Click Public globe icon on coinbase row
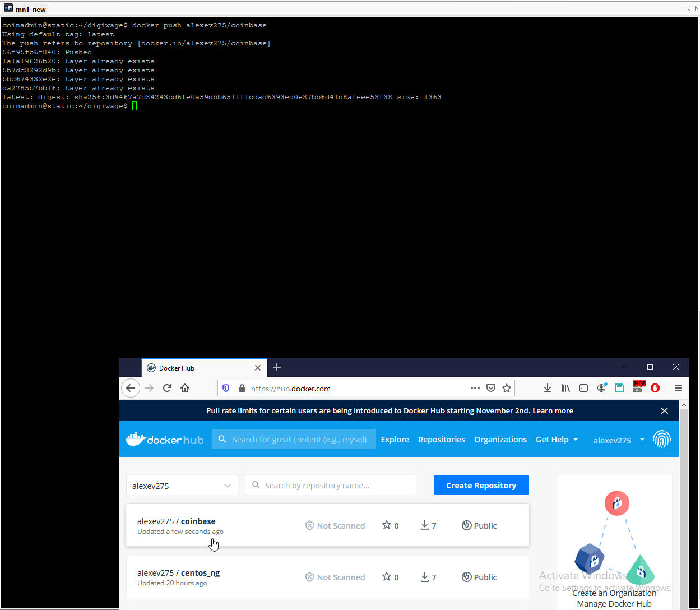 (466, 525)
